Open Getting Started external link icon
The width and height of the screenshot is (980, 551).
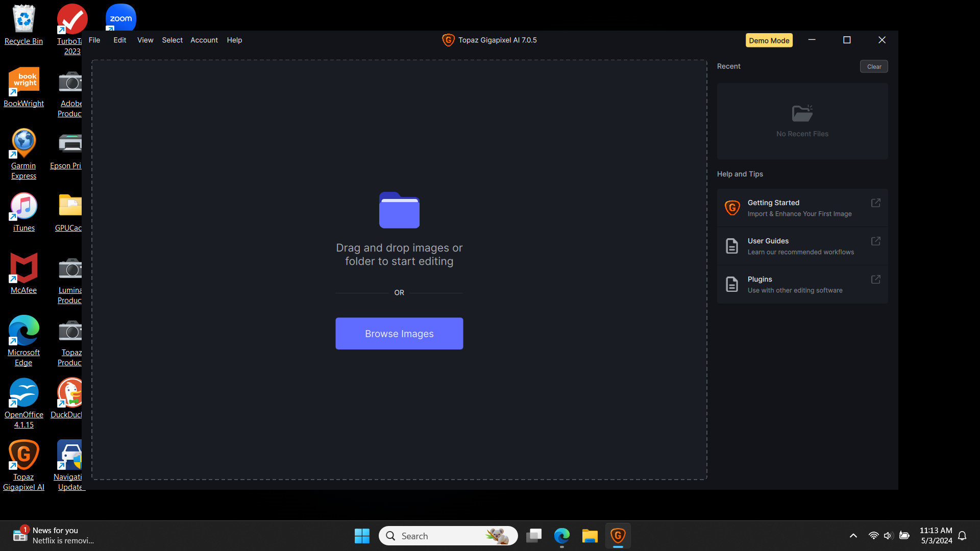[875, 203]
